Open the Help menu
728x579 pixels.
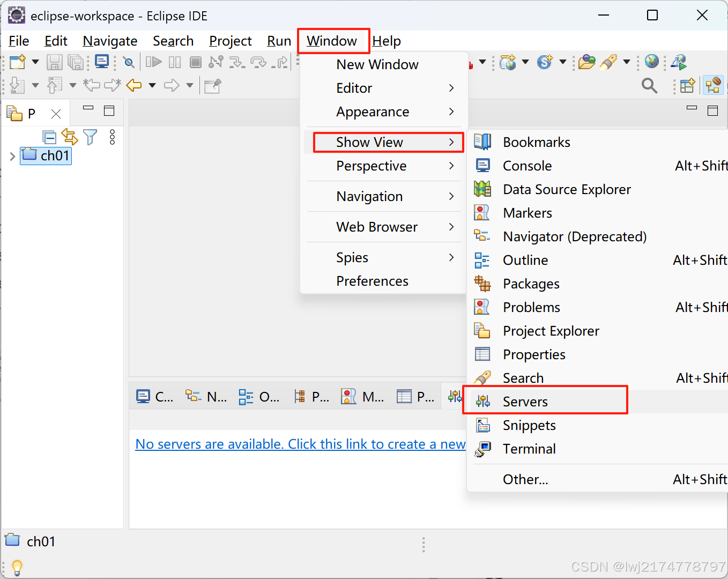(387, 41)
